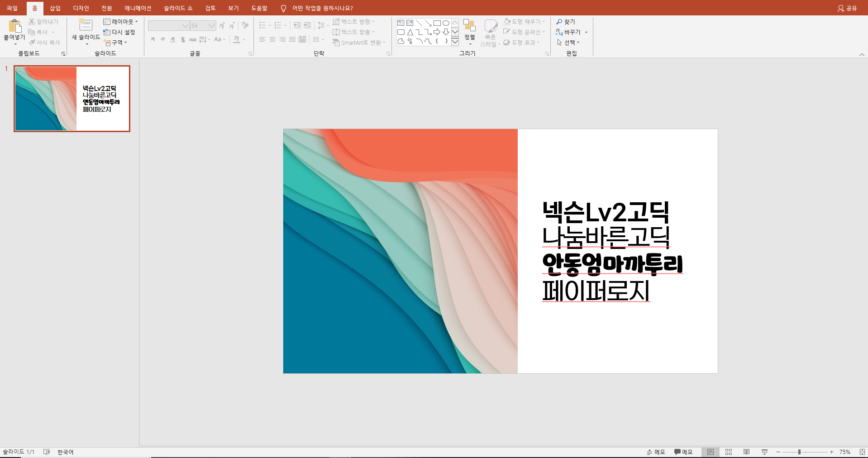Justify paragraph text

[292, 39]
